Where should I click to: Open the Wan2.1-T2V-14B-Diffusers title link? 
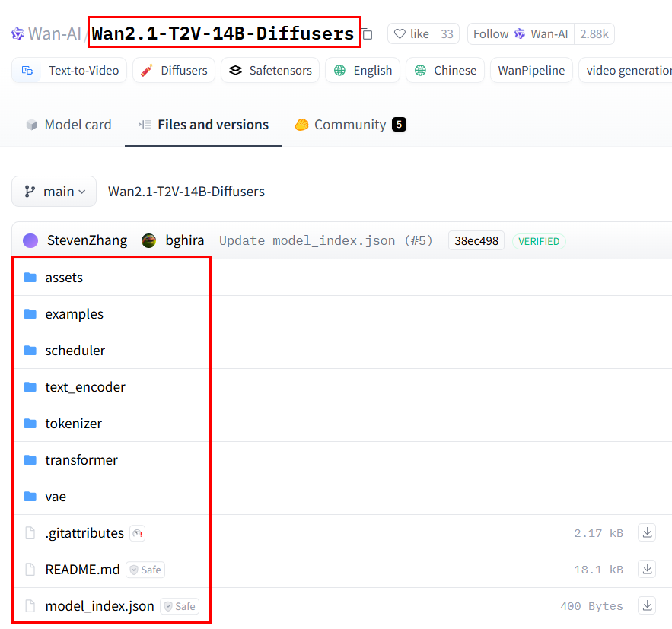[223, 33]
